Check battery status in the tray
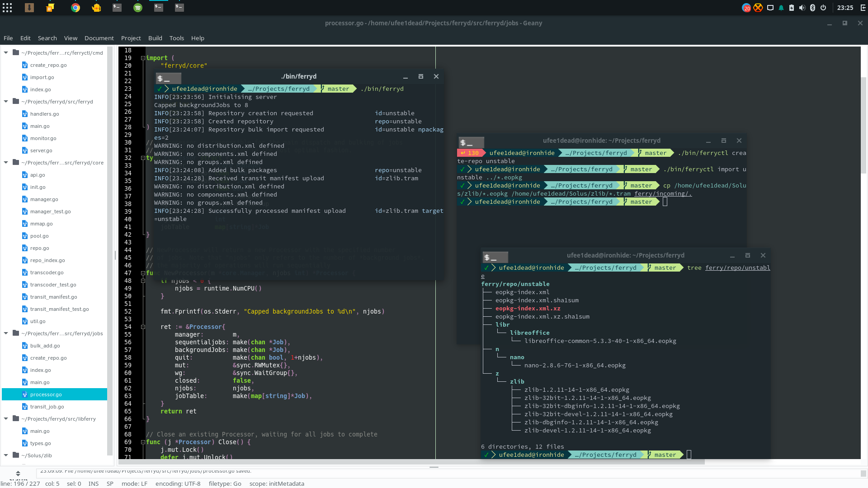868x488 pixels. coord(792,8)
